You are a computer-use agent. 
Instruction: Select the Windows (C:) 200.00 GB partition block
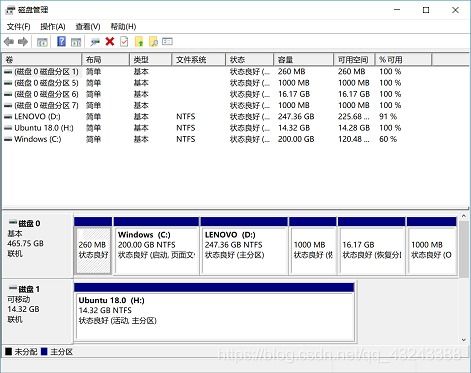(156, 246)
